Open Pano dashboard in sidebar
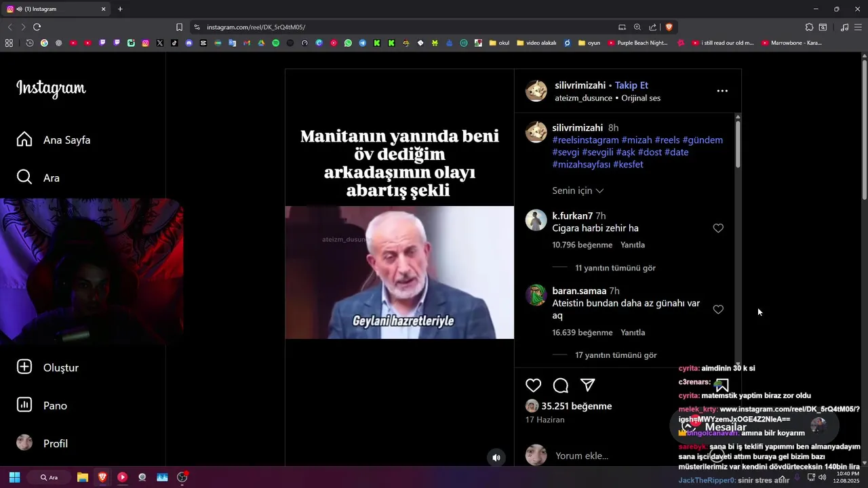Screen dimensions: 868x488 (41, 405)
